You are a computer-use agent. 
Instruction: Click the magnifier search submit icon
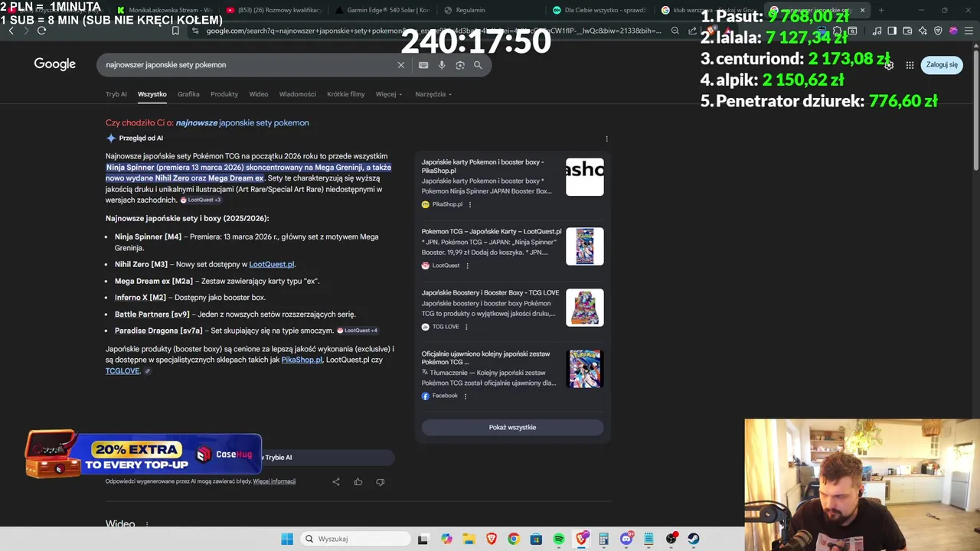[478, 65]
